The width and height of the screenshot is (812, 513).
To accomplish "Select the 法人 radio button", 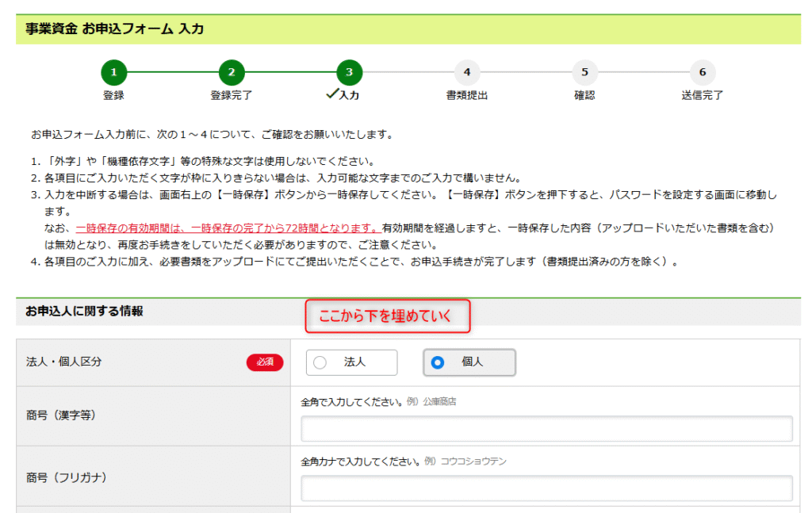I will click(320, 362).
